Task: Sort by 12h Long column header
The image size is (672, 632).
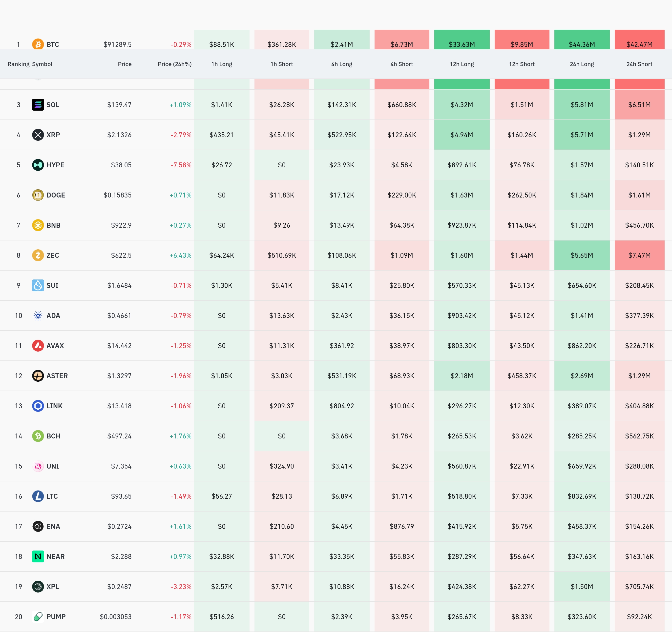Action: 462,64
